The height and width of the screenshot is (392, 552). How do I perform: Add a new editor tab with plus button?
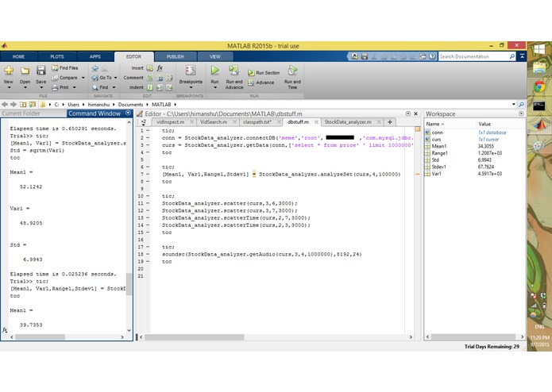click(390, 122)
